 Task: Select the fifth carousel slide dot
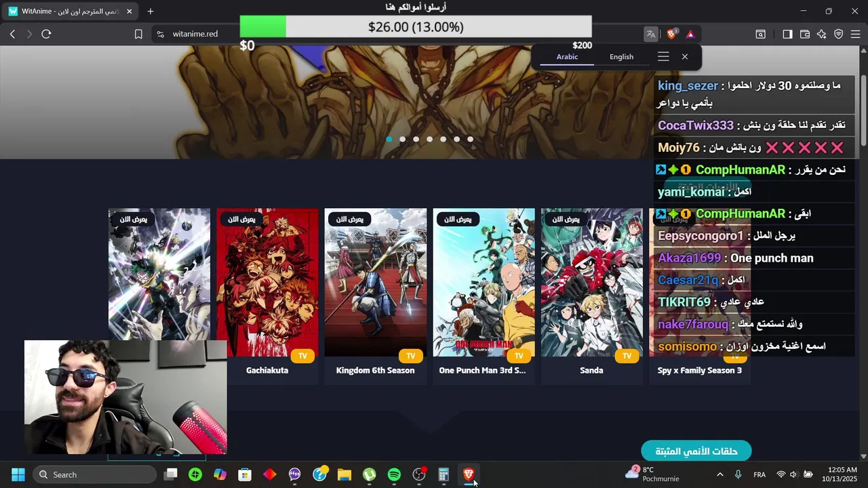[443, 139]
